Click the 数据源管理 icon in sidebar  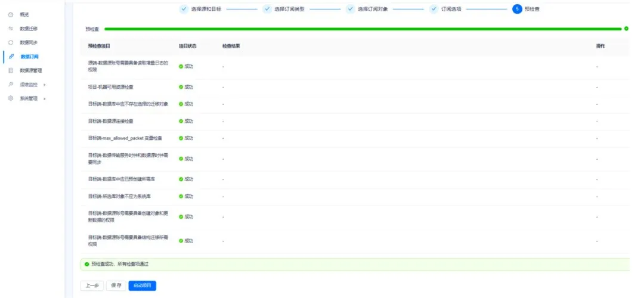click(11, 70)
